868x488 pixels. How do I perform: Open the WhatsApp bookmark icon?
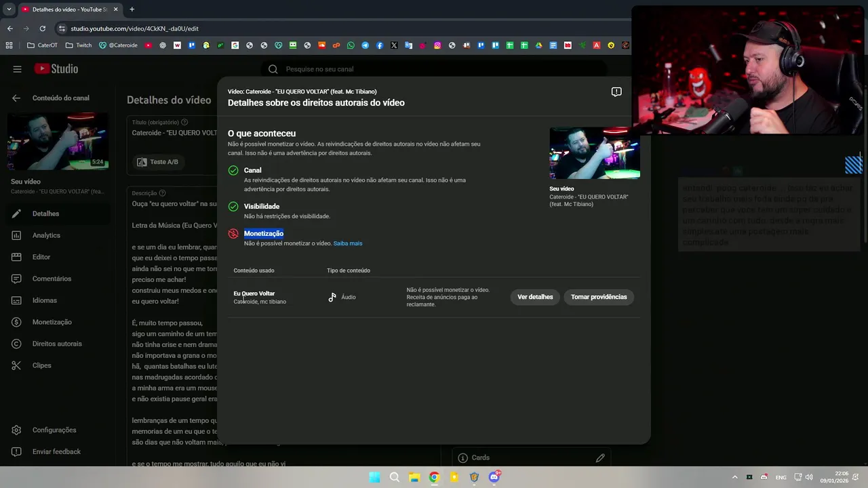point(351,45)
